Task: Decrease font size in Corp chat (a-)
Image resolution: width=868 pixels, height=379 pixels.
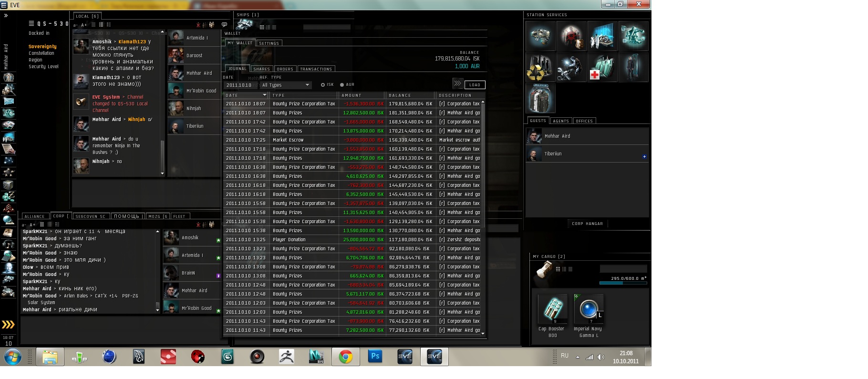Action: [x=24, y=225]
